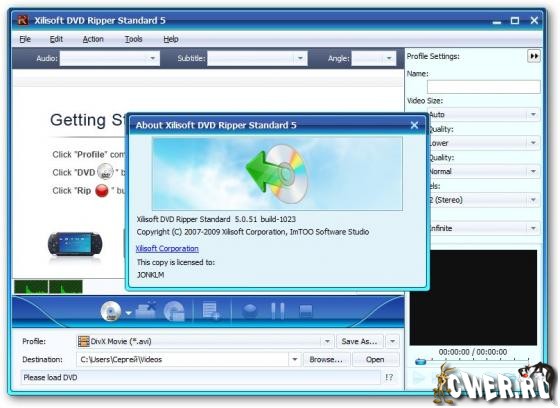Click the DVD info disc toolbar icon

tap(174, 311)
